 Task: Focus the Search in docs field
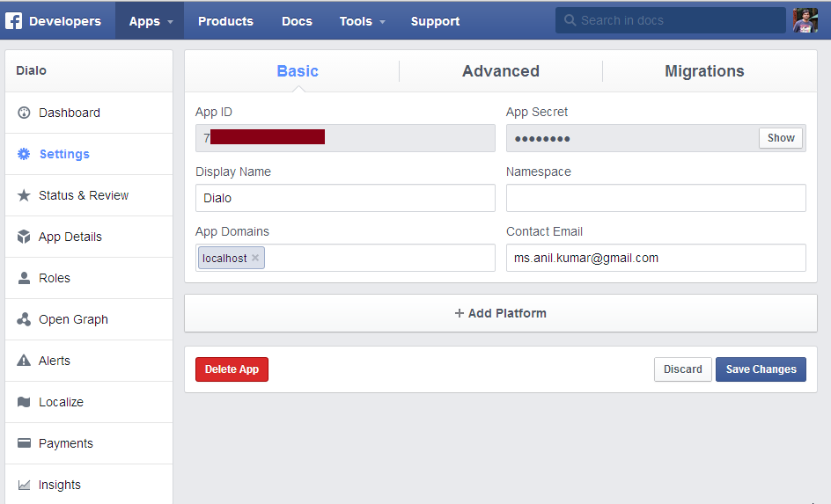point(671,20)
